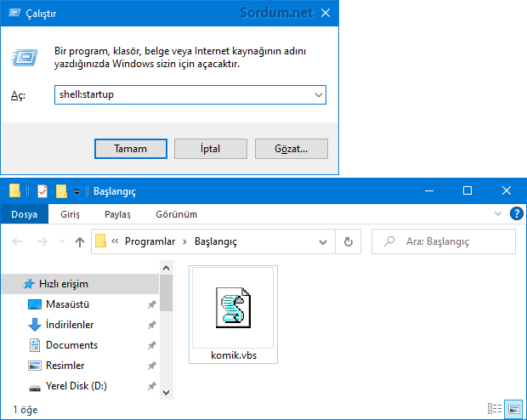Image resolution: width=527 pixels, height=420 pixels.
Task: Switch to details view icon in status bar
Action: pos(495,409)
